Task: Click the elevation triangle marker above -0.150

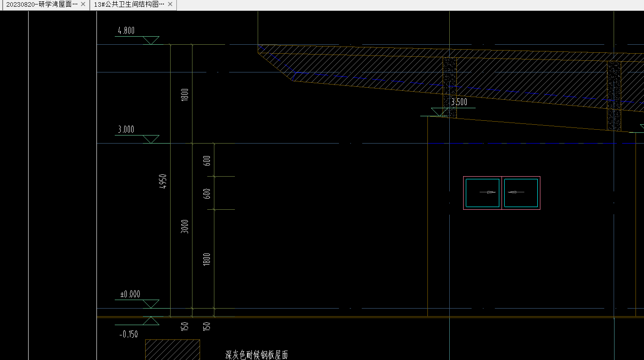Action: tap(151, 321)
